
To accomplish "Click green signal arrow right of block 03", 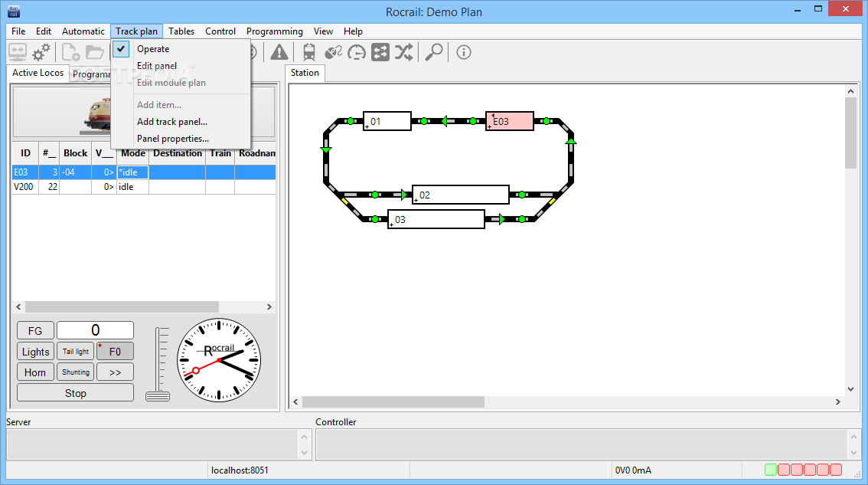I will click(502, 219).
